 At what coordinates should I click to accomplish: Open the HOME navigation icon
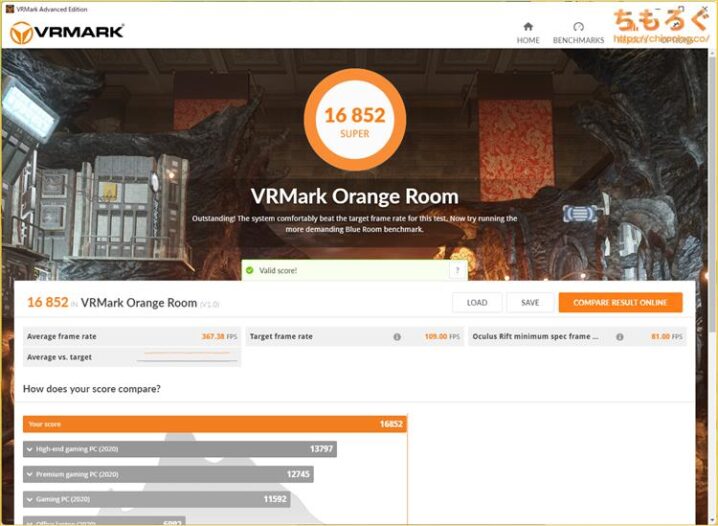coord(528,27)
